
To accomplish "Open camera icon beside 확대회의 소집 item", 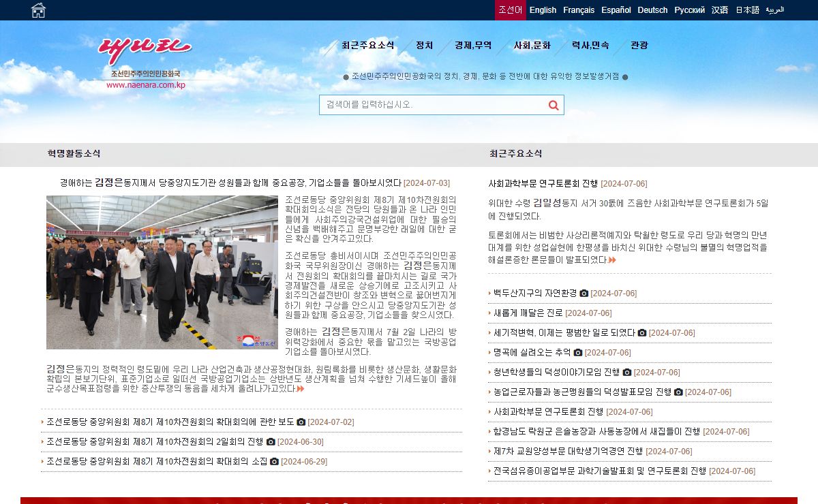I will point(275,462).
